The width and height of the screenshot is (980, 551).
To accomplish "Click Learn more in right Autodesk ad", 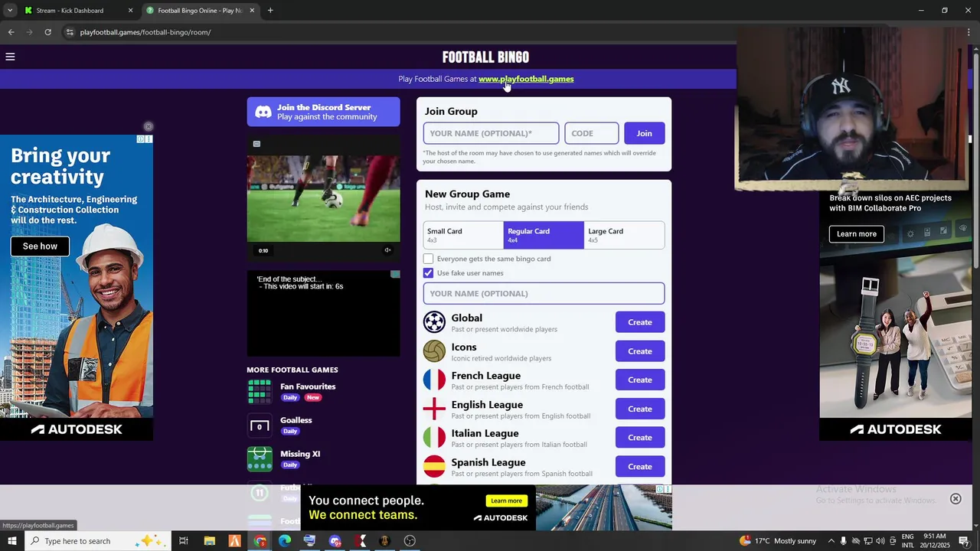I will click(x=856, y=234).
